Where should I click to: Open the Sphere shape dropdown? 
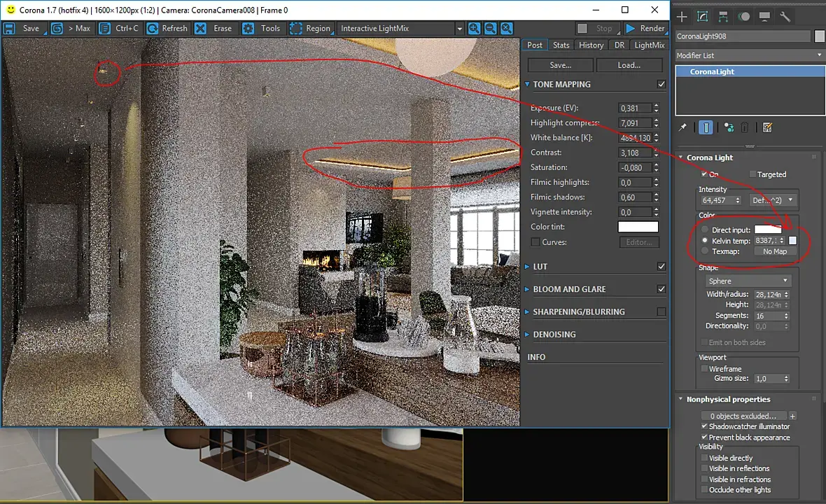click(748, 281)
